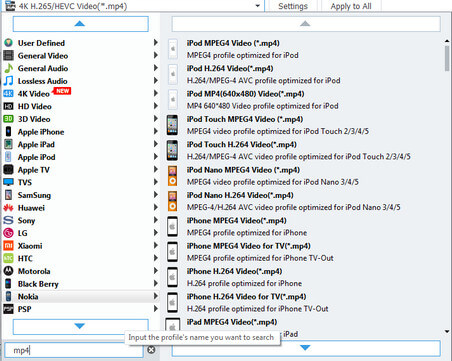Expand SamSung submenu arrow
The image size is (452, 361).
(155, 194)
